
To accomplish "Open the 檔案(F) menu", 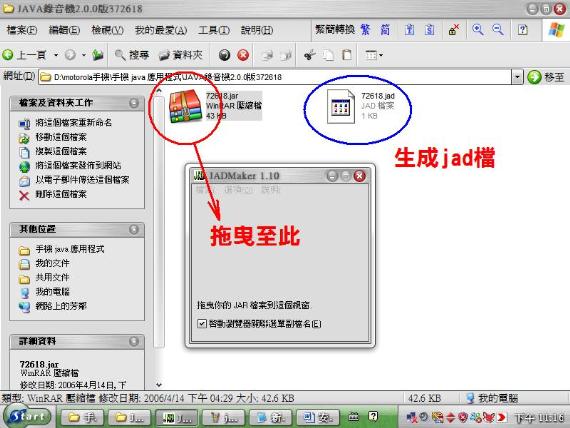I will pos(21,30).
